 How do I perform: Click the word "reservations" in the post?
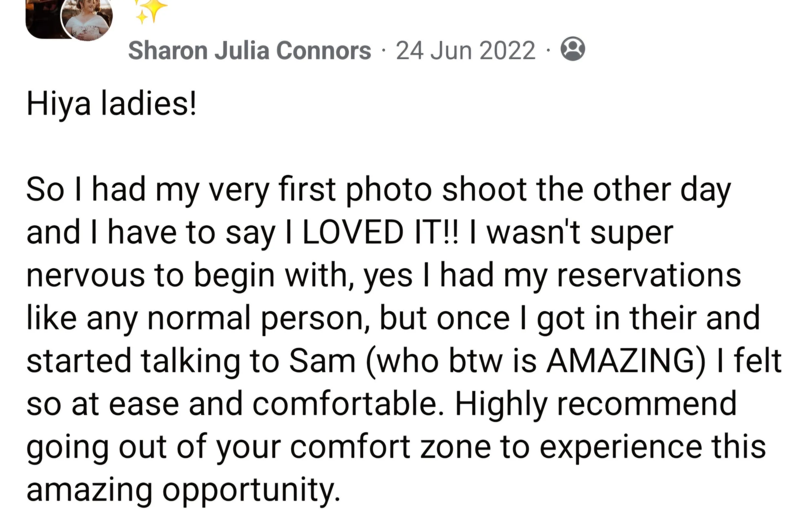pyautogui.click(x=649, y=275)
